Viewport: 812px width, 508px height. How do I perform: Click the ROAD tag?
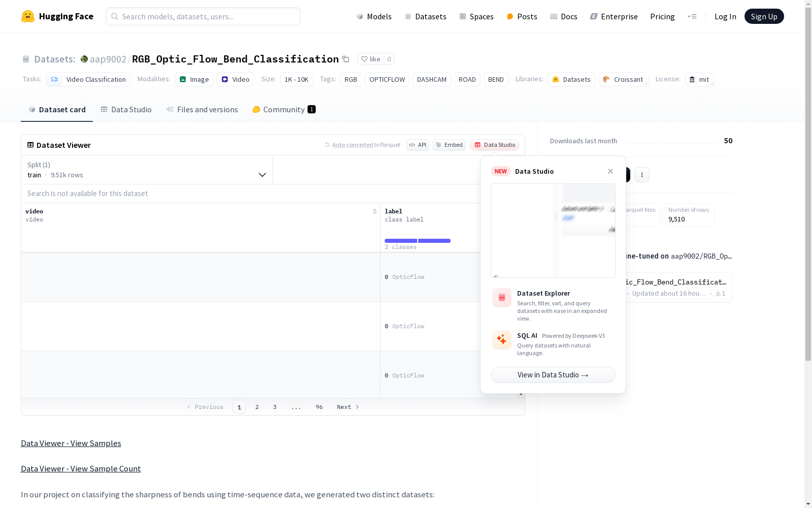point(467,79)
